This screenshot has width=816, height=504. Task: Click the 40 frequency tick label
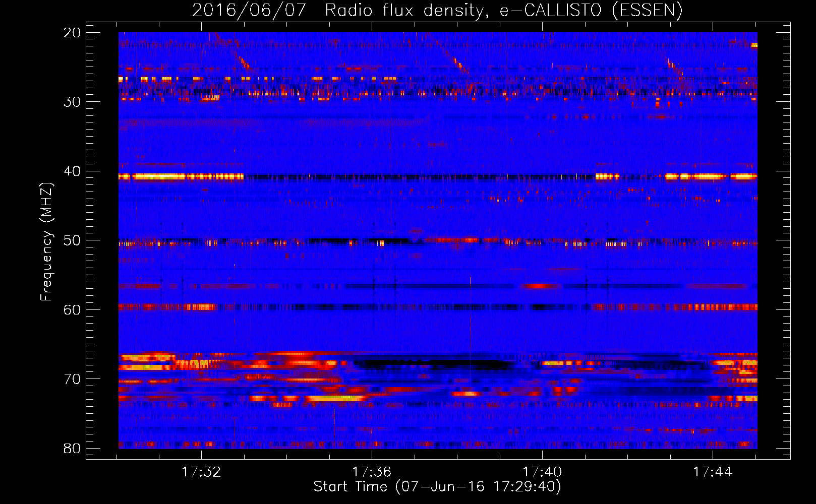(x=72, y=171)
